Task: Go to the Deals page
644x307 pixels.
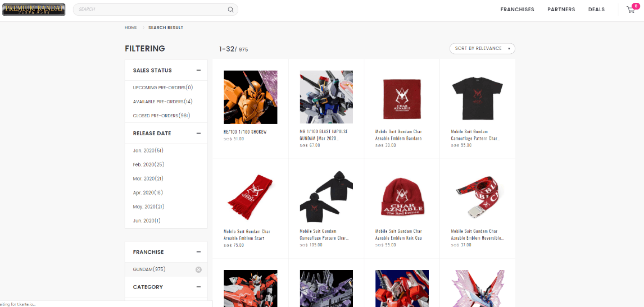Action: (596, 10)
